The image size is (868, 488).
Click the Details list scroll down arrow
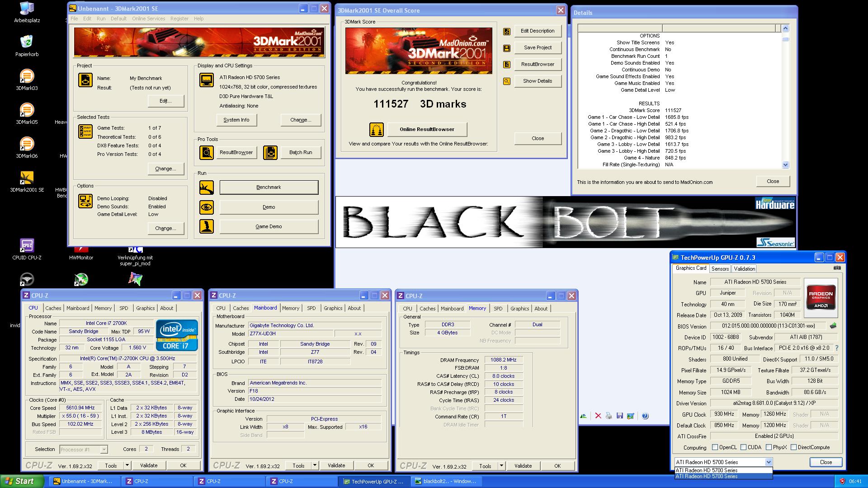[x=785, y=165]
